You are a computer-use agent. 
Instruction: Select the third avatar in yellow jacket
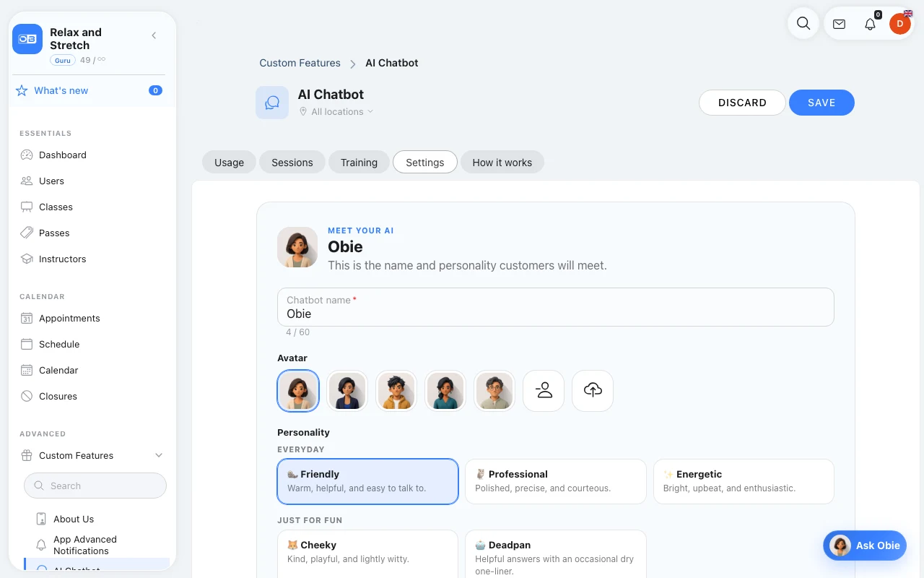(396, 391)
